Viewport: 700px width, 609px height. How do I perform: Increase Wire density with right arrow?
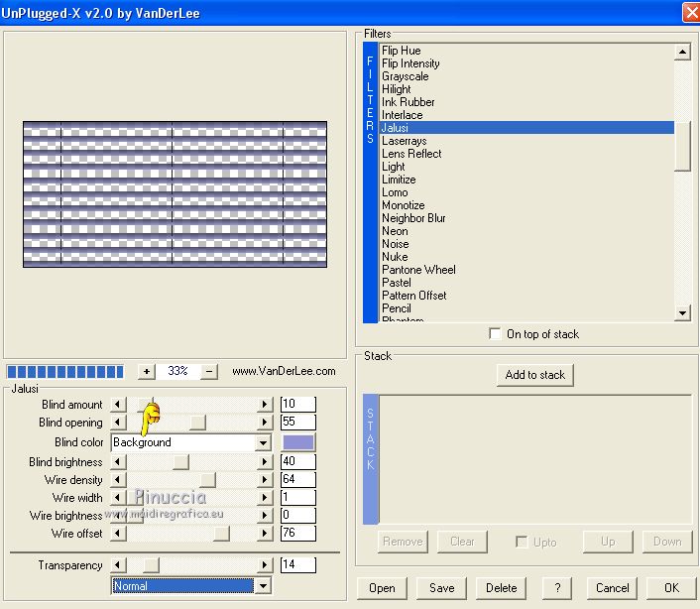[265, 479]
